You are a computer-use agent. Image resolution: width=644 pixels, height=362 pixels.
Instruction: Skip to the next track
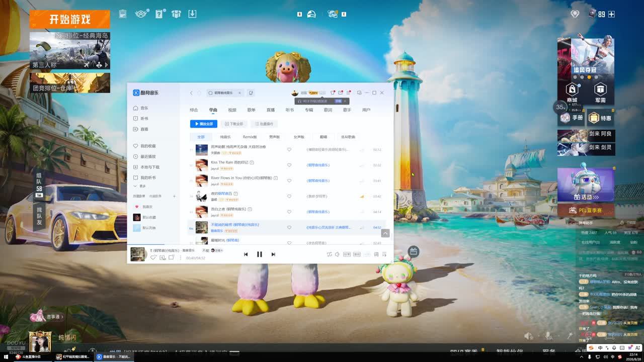point(273,254)
